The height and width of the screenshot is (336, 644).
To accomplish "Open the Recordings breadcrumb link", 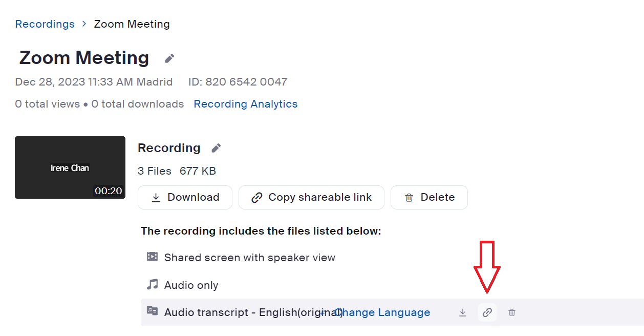I will tap(45, 24).
